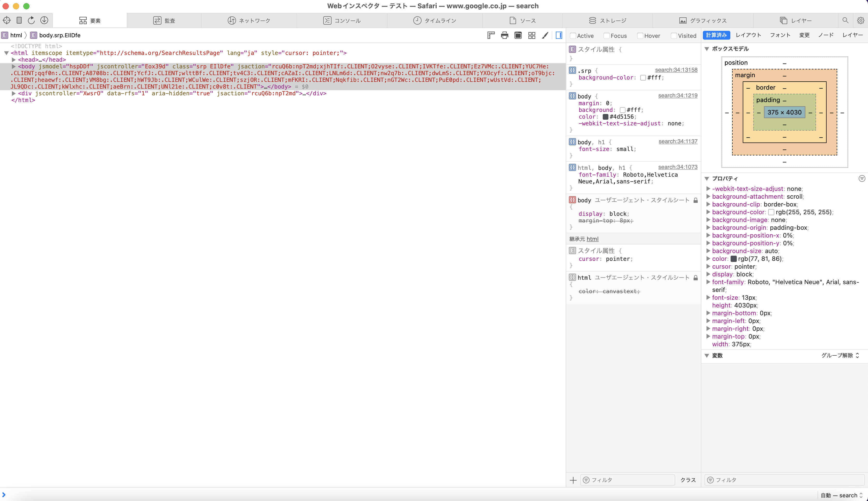Tick the Visited pseudo-class checkbox
Image resolution: width=868 pixels, height=501 pixels.
coord(674,36)
